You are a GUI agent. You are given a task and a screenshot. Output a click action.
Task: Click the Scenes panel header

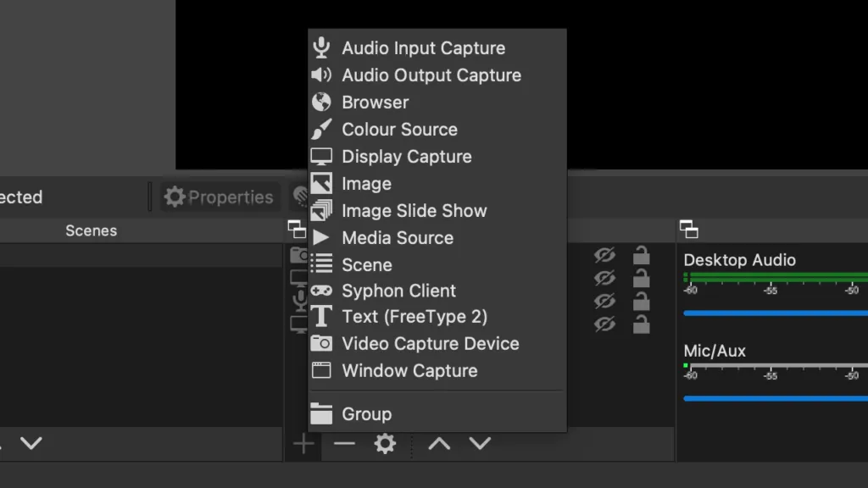point(92,230)
